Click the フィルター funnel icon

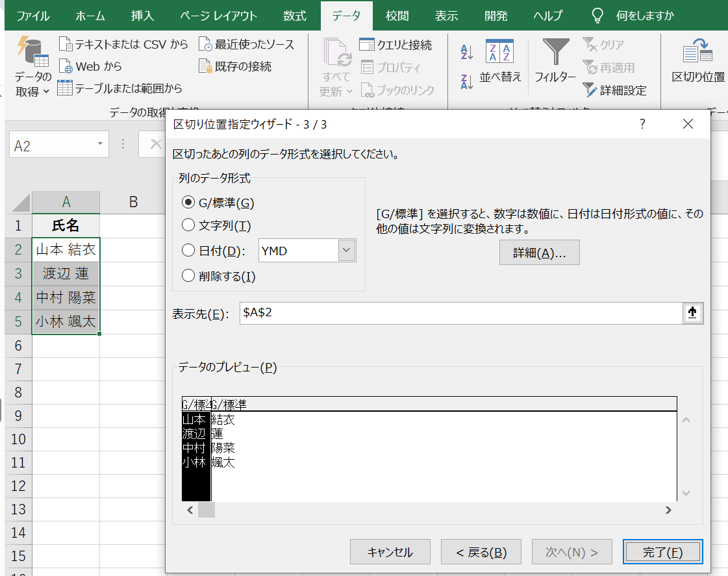tap(555, 52)
